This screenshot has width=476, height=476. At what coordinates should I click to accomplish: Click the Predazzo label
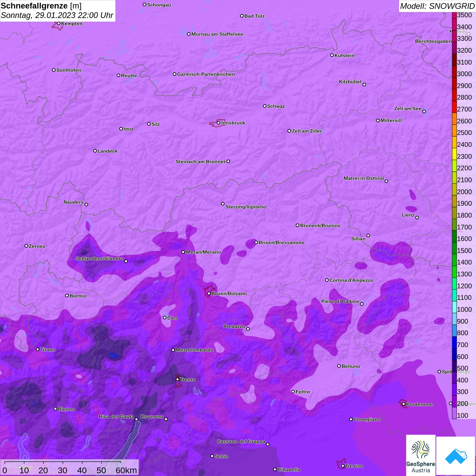coord(234,326)
